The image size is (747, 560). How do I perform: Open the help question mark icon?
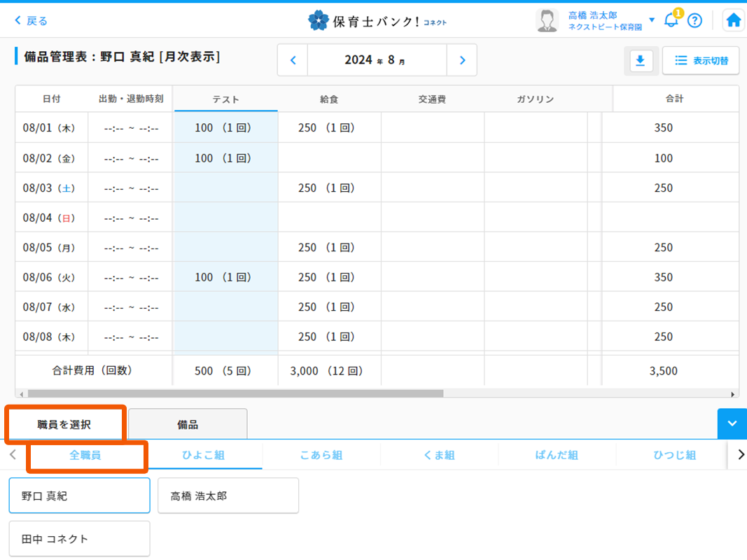coord(694,20)
